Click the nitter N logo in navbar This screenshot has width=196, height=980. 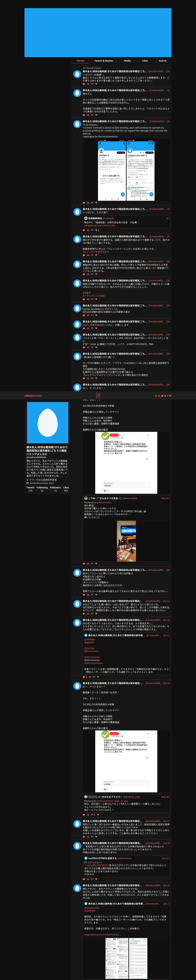tap(98, 396)
